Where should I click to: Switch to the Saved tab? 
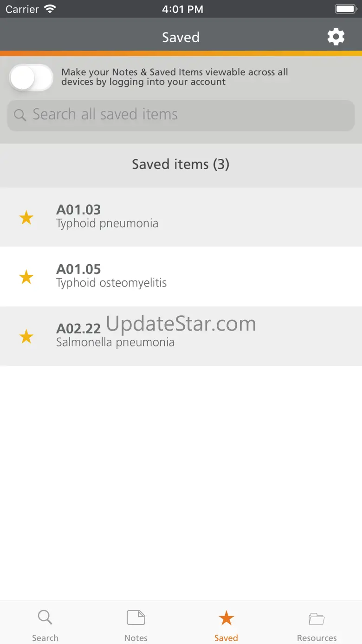226,624
